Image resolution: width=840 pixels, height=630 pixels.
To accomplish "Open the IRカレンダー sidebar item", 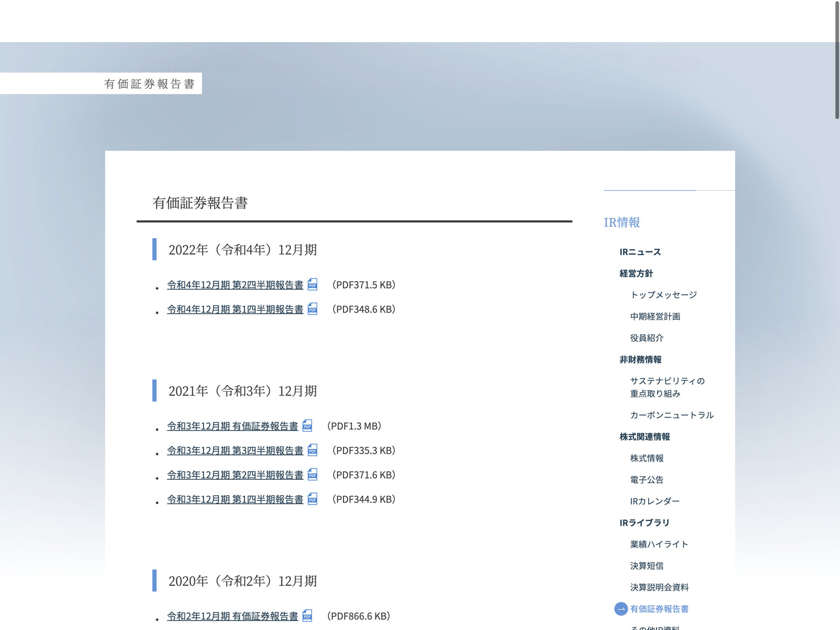I will click(655, 501).
